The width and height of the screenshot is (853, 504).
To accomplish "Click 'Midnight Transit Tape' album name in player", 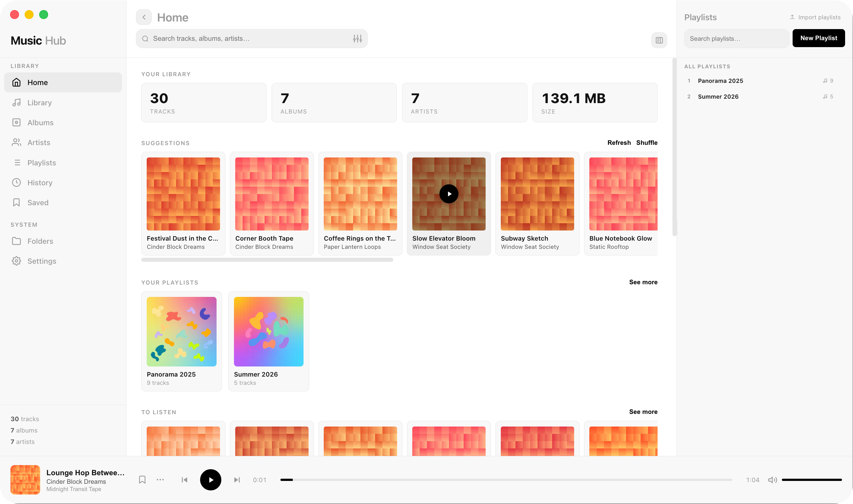I will pos(74,489).
